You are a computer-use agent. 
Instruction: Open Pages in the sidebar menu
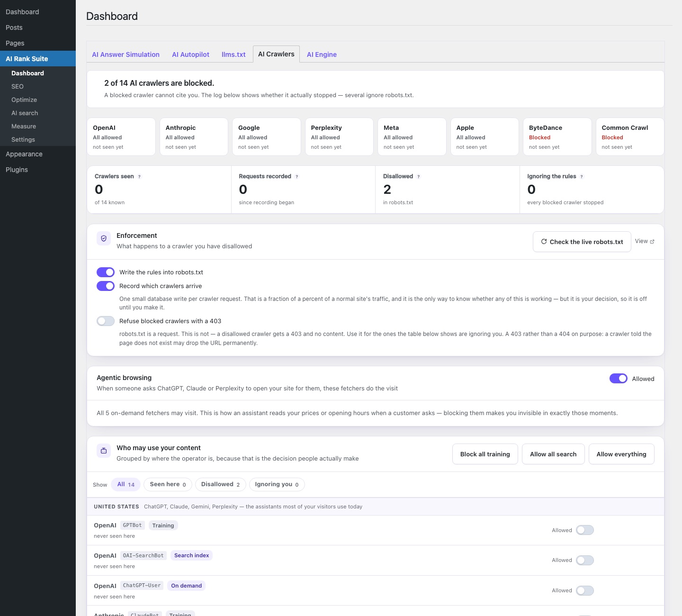[38, 43]
